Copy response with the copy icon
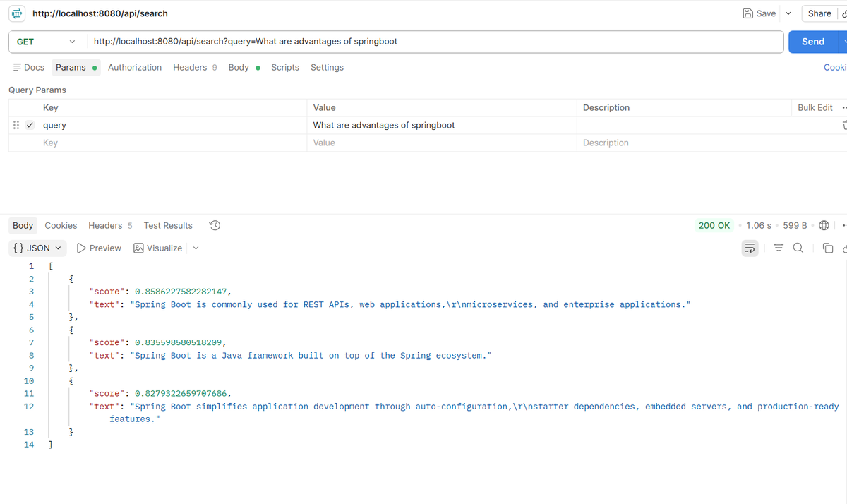Viewport: 847px width, 504px height. (x=828, y=248)
